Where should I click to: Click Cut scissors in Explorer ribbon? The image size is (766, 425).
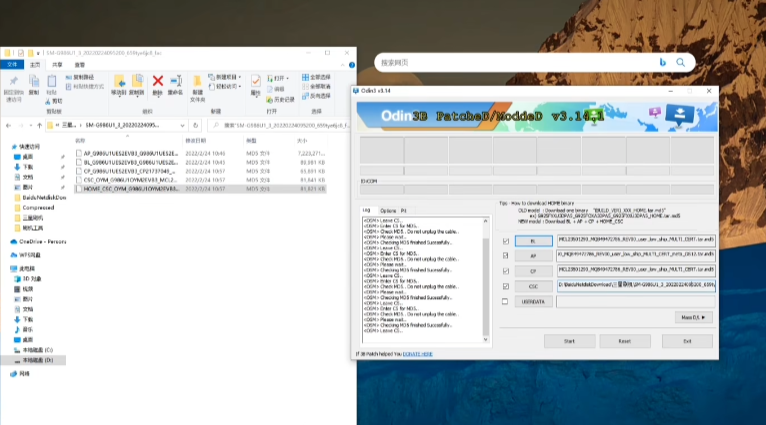54,101
